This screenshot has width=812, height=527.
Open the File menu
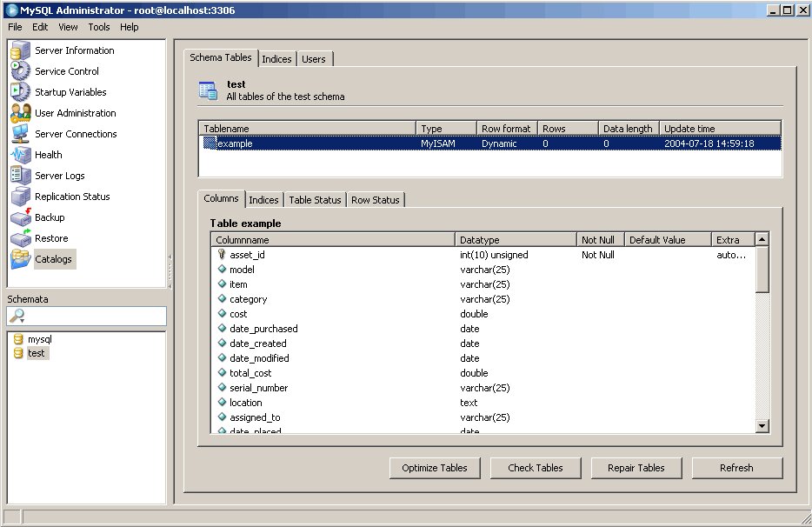tap(15, 27)
